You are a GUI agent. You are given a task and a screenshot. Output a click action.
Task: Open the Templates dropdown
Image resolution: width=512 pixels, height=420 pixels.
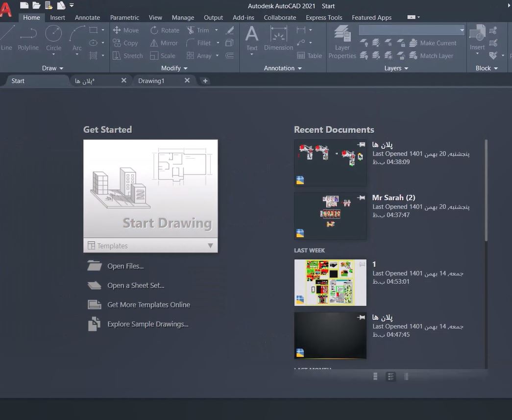coord(150,246)
